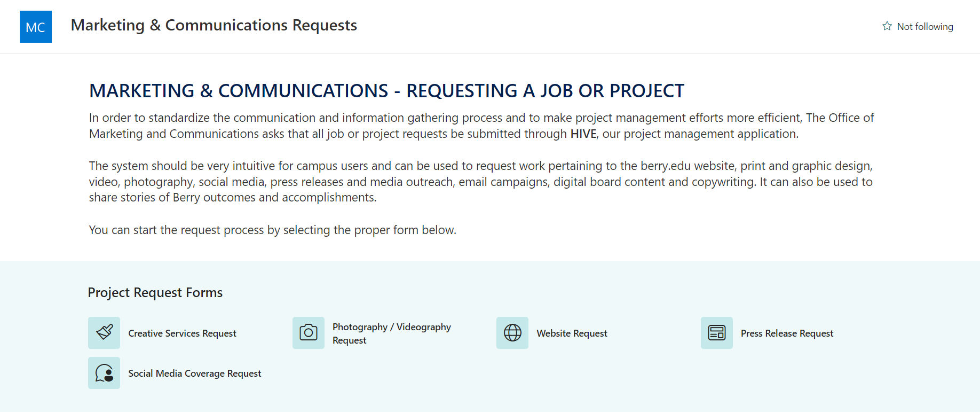The width and height of the screenshot is (980, 412).
Task: Click the blue MC site logo
Action: click(36, 27)
